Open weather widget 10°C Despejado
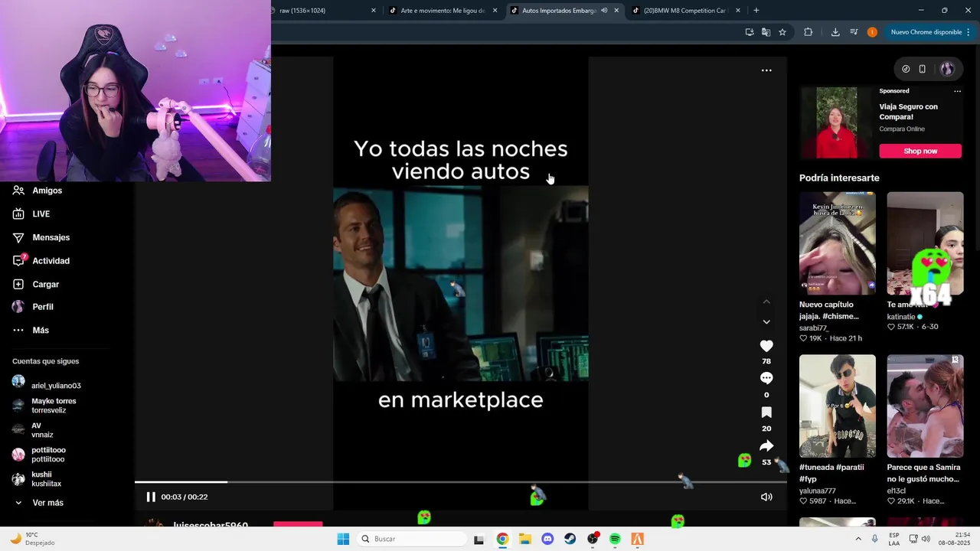This screenshot has height=551, width=980. click(x=31, y=539)
